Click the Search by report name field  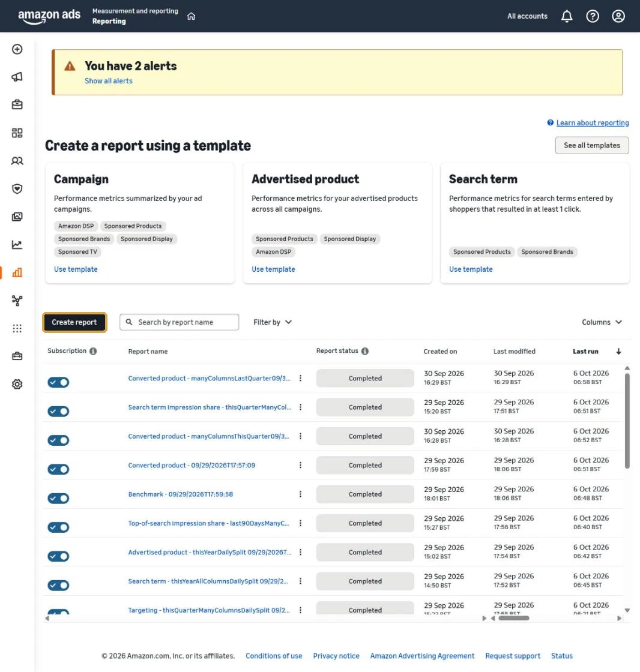click(x=180, y=322)
